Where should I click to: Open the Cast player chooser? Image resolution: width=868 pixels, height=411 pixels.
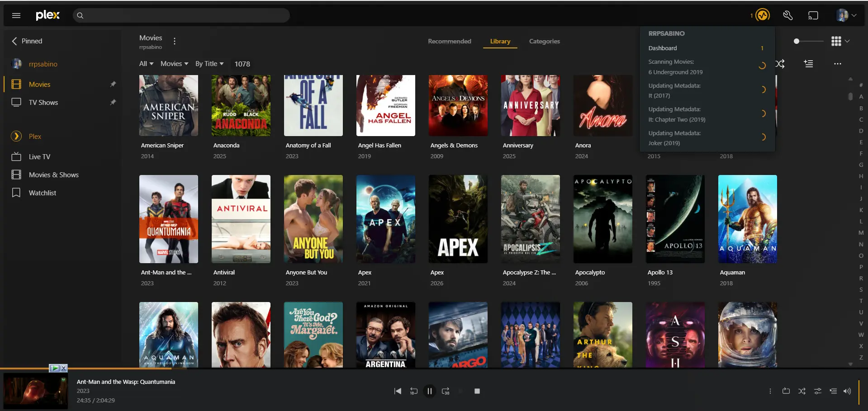[813, 15]
